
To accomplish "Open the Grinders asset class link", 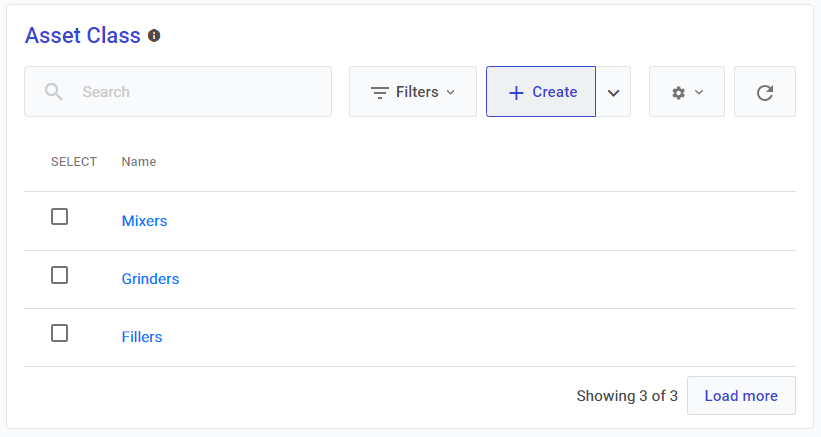I will [150, 279].
